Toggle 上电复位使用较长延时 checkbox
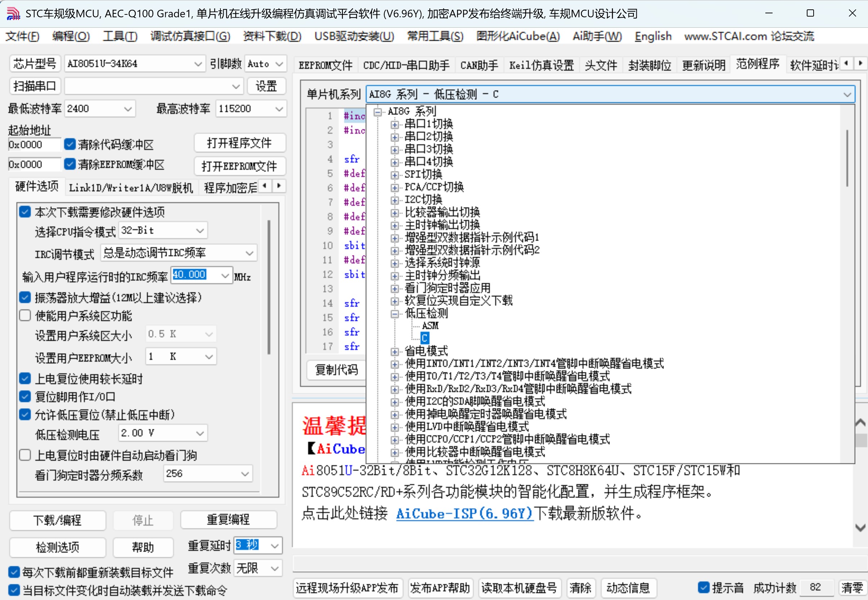Image resolution: width=868 pixels, height=600 pixels. [25, 378]
